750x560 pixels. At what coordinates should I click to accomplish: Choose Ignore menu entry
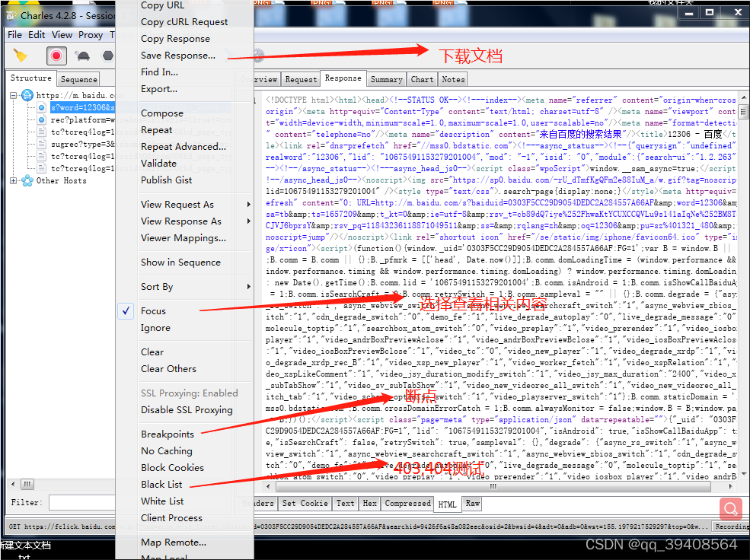click(x=155, y=328)
